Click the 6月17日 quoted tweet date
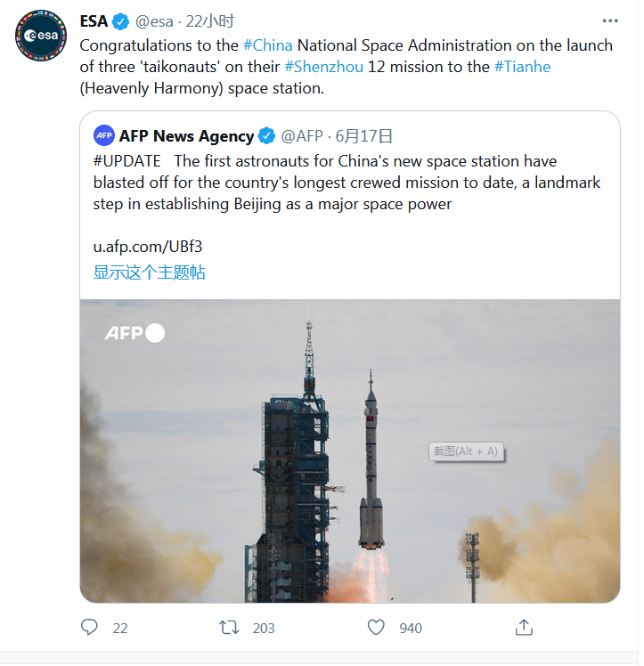Screen dimensions: 644x666 coord(363,136)
